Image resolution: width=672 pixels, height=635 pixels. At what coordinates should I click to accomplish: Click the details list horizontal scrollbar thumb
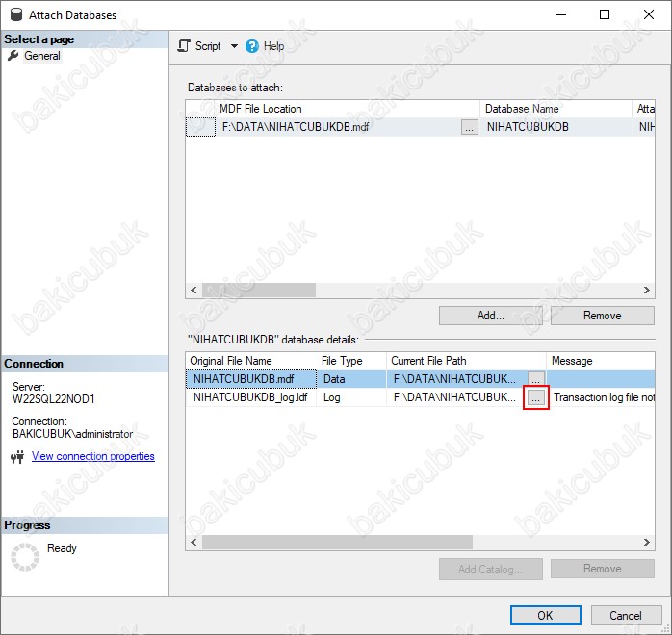(x=337, y=542)
